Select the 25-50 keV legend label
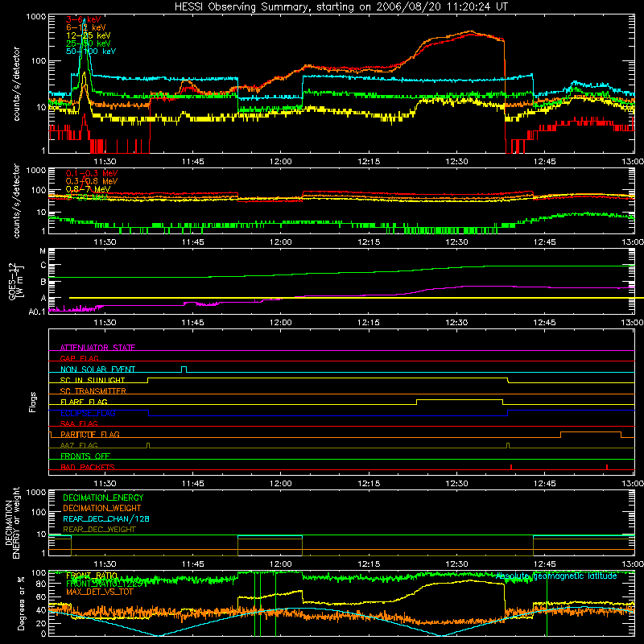 pyautogui.click(x=89, y=43)
